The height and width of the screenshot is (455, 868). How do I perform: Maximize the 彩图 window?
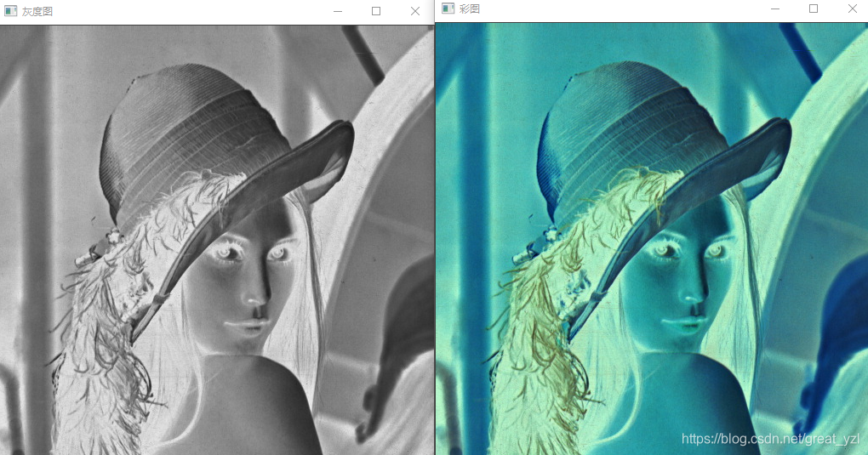point(814,9)
